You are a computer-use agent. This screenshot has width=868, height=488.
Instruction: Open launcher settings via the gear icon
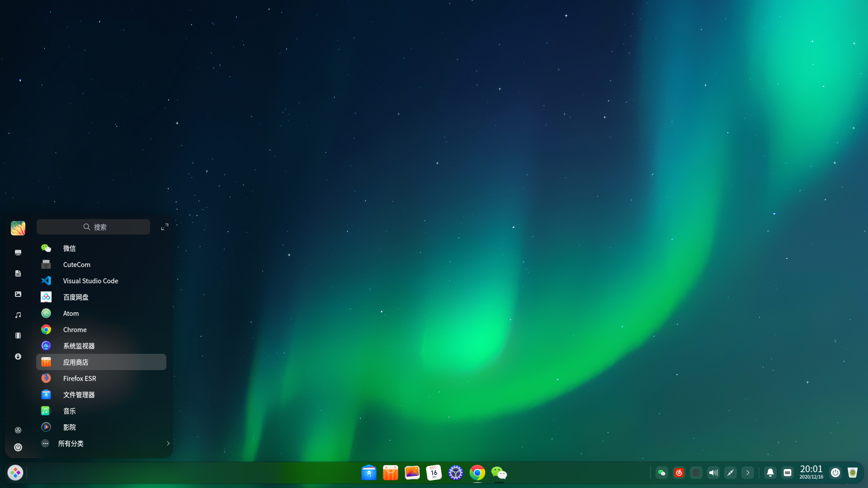tap(18, 430)
